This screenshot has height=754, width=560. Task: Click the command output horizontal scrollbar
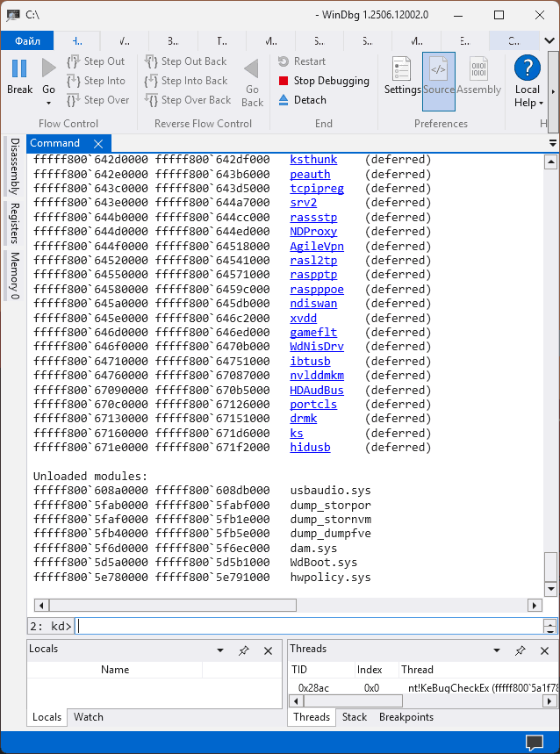click(x=173, y=605)
